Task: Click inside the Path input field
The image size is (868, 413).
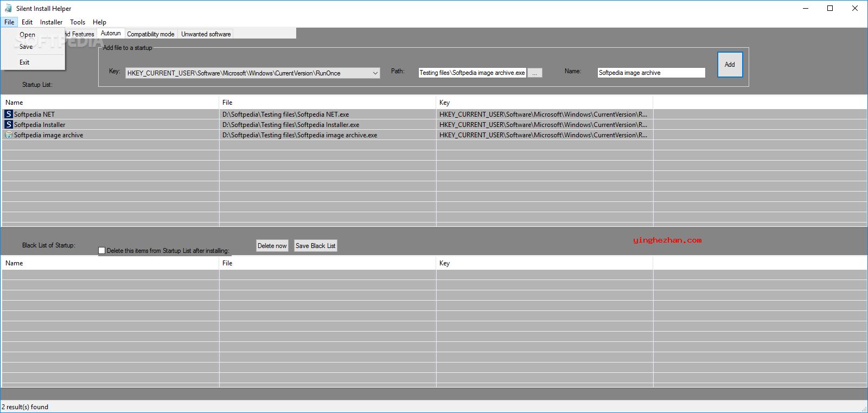Action: pos(472,73)
